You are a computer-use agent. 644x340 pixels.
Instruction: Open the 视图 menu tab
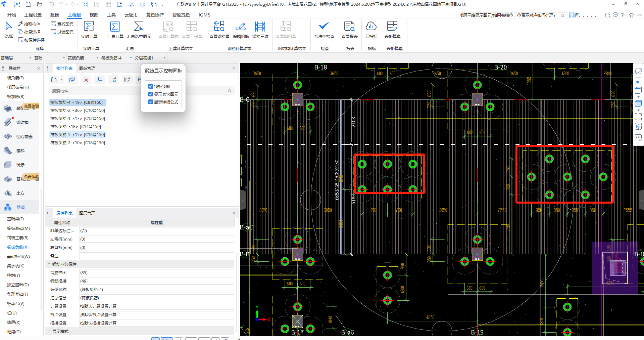[x=94, y=15]
